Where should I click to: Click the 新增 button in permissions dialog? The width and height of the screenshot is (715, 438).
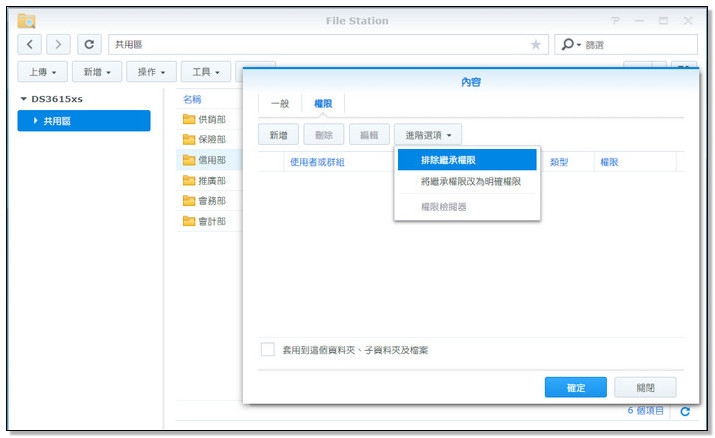click(x=277, y=134)
